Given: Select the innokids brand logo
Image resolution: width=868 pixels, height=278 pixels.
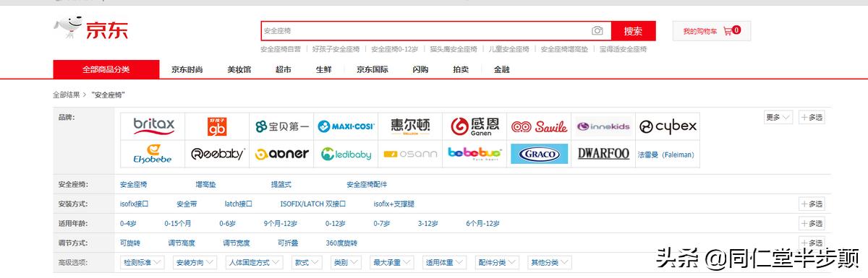Looking at the screenshot, I should (x=603, y=126).
